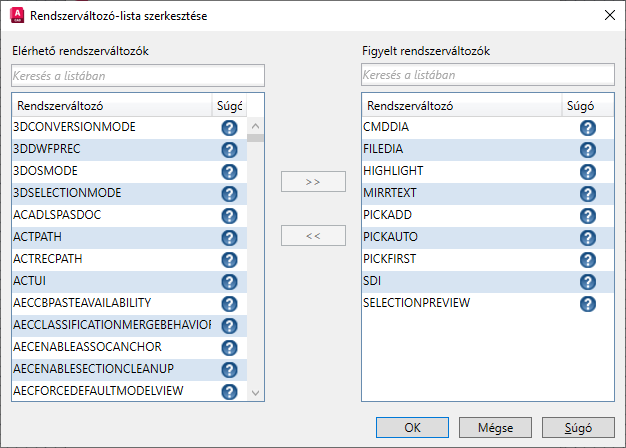626x448 pixels.
Task: Focus the watched variables search field
Action: click(x=488, y=75)
